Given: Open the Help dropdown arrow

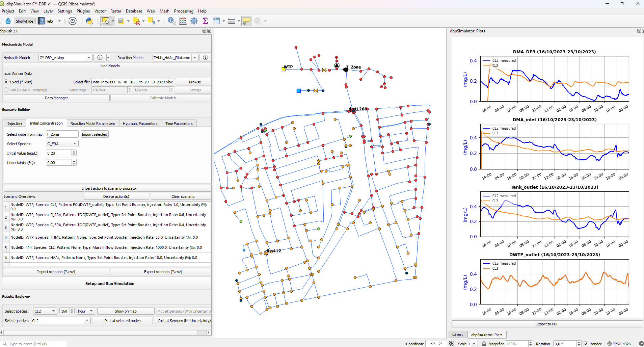Looking at the screenshot, I should coord(59,21).
